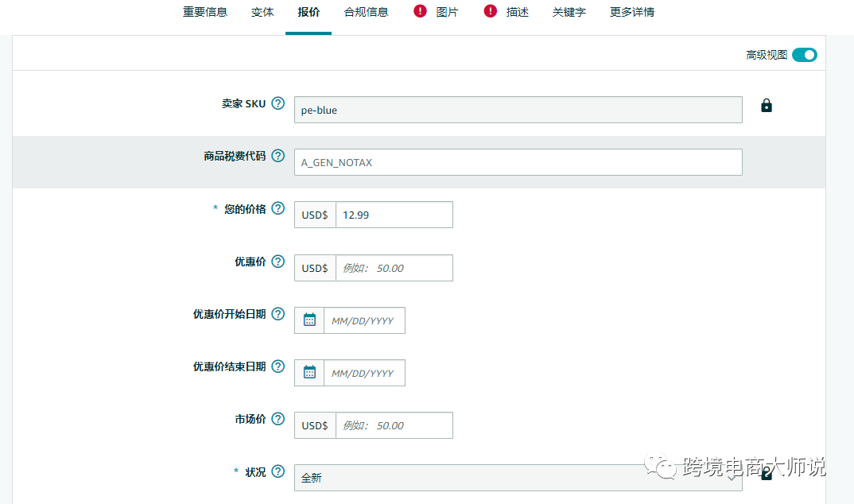854x504 pixels.
Task: Click the help icon next to 商品税费代码
Action: 278,156
